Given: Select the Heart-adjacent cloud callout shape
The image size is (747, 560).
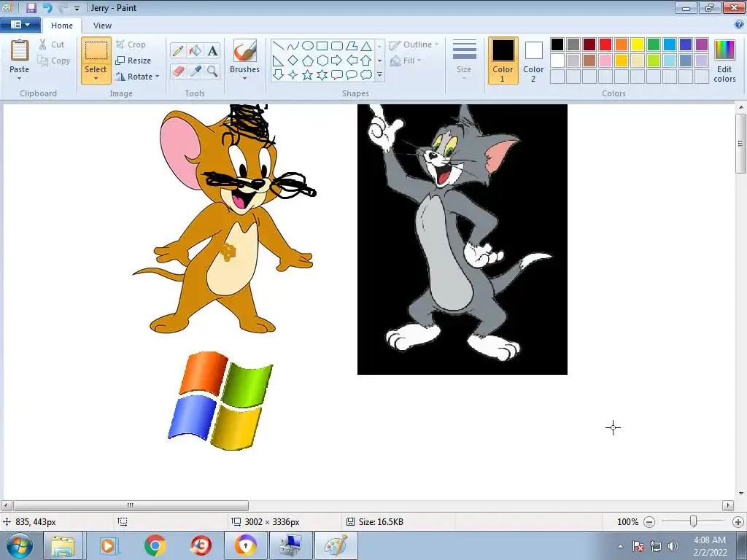Looking at the screenshot, I should tap(366, 75).
